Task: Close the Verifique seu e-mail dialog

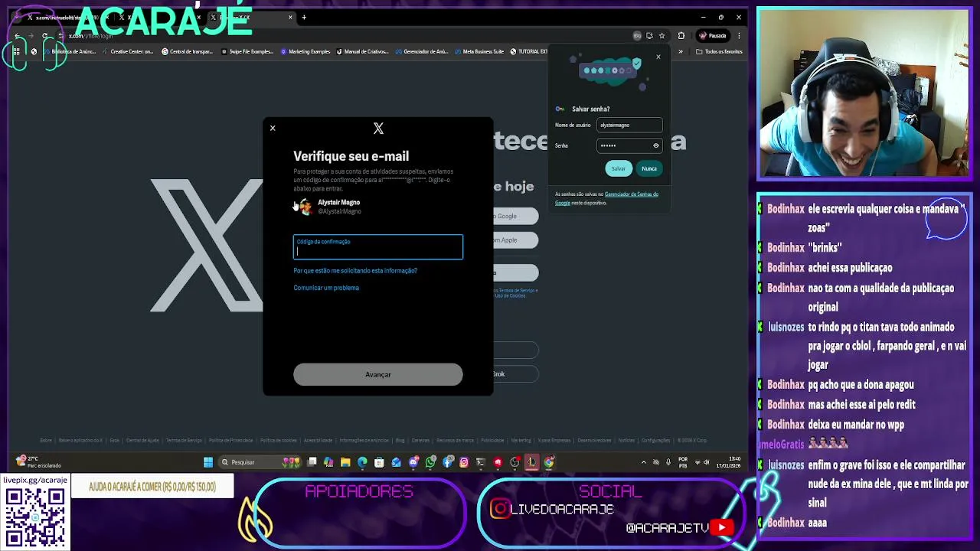Action: click(273, 128)
